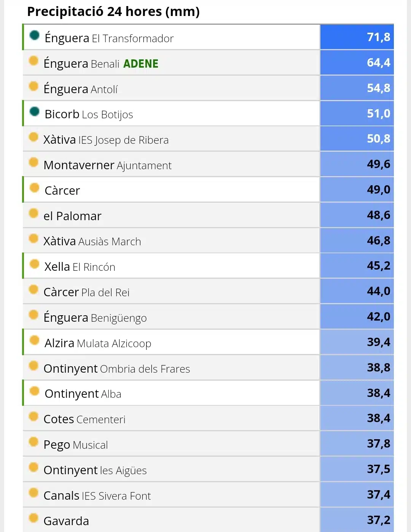Click the orange dot beside Xàtiva IES Josep de Ribera
Image resolution: width=411 pixels, height=532 pixels.
tap(33, 137)
